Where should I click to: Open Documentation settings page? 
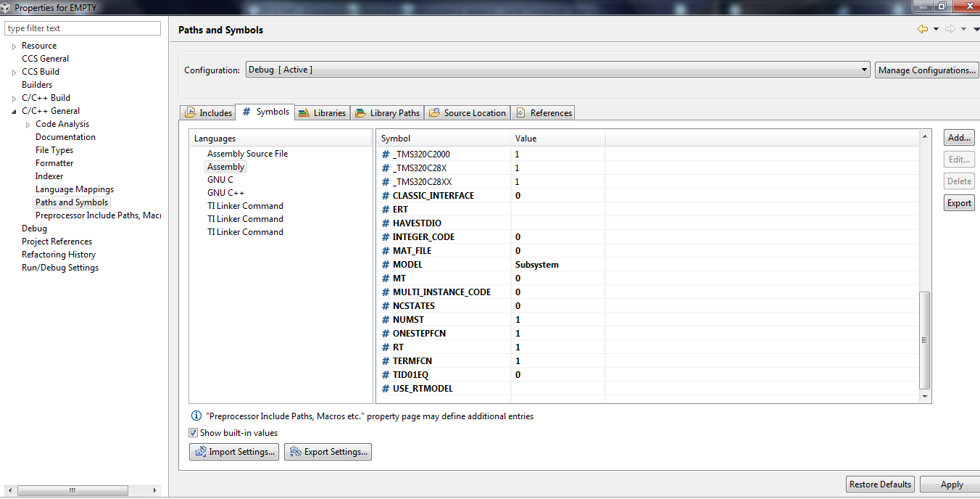(65, 137)
